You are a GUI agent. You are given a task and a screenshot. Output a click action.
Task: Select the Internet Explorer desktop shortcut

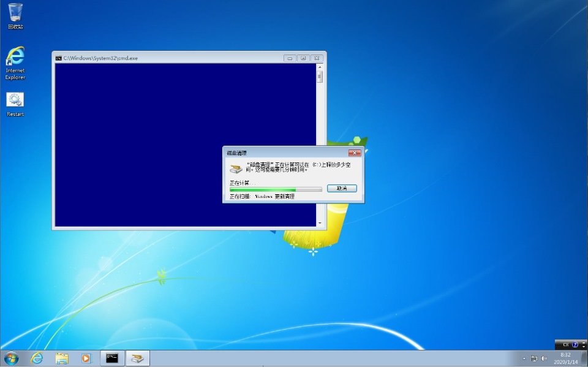15,63
